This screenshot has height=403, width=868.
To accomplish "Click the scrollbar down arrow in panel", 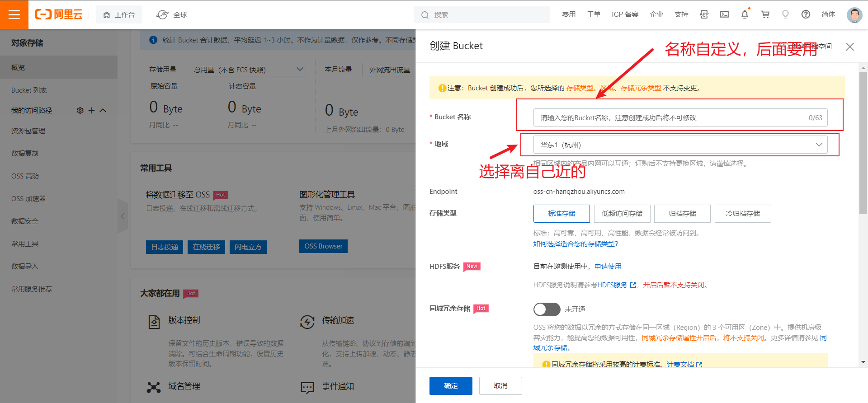I will 863,362.
